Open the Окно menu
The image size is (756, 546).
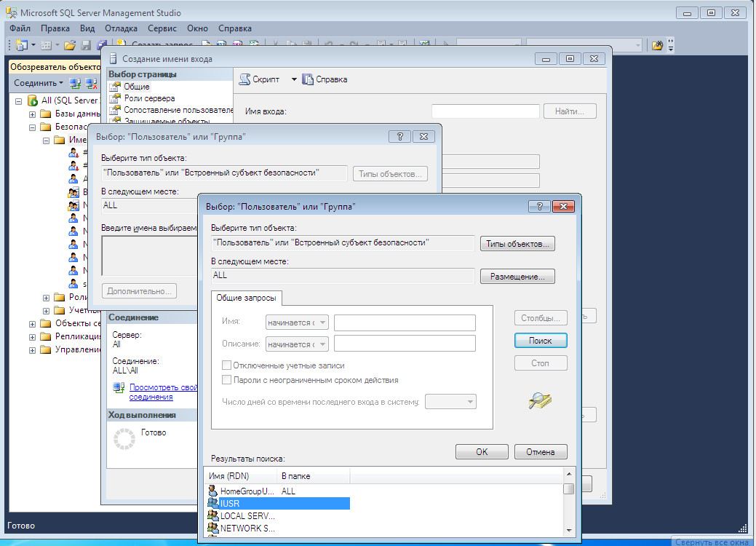coord(197,28)
